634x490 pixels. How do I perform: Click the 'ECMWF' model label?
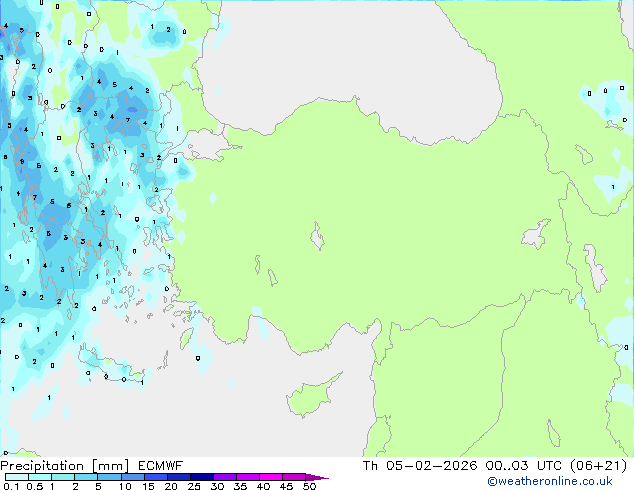(160, 466)
